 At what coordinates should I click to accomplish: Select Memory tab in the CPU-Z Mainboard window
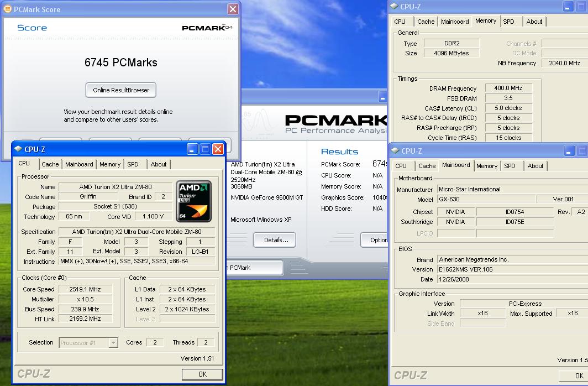pyautogui.click(x=487, y=166)
